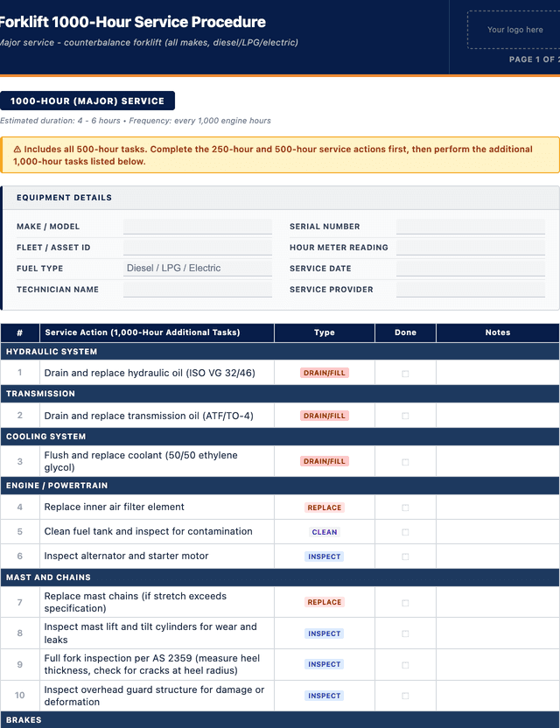This screenshot has height=728, width=560.
Task: Click the Notes cell for mast chains row
Action: 498,602
